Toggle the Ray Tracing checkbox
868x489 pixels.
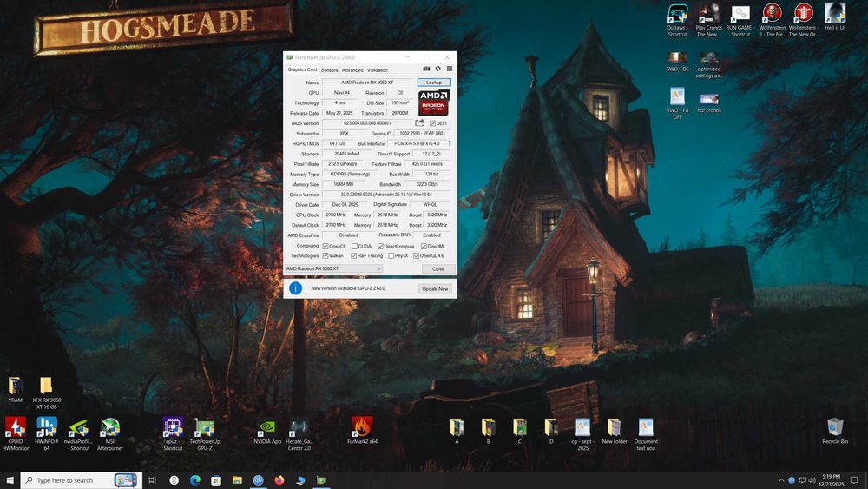pyautogui.click(x=354, y=256)
